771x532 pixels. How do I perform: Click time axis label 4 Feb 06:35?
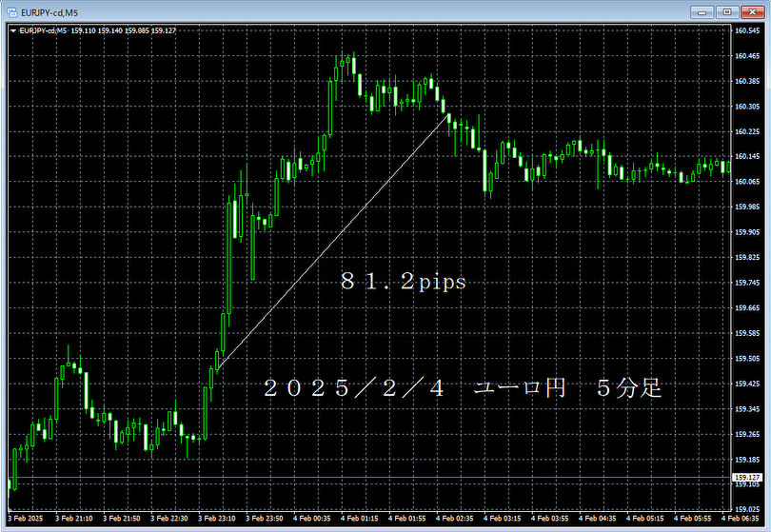(741, 519)
